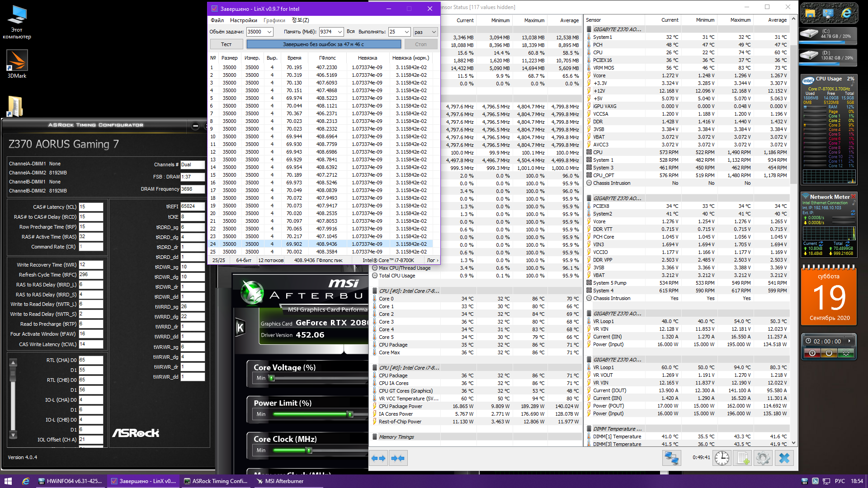
Task: Click the HWiNFO collapse columns arrows icon
Action: tap(398, 458)
